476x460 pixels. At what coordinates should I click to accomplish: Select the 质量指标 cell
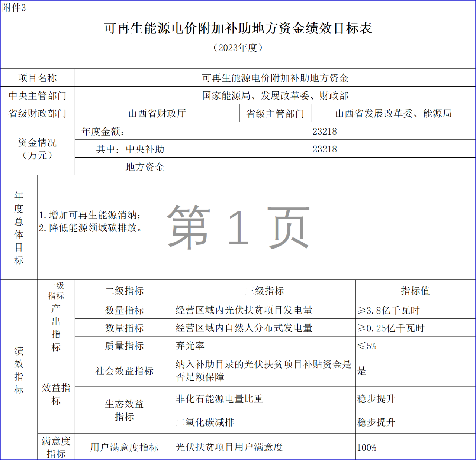click(x=125, y=346)
